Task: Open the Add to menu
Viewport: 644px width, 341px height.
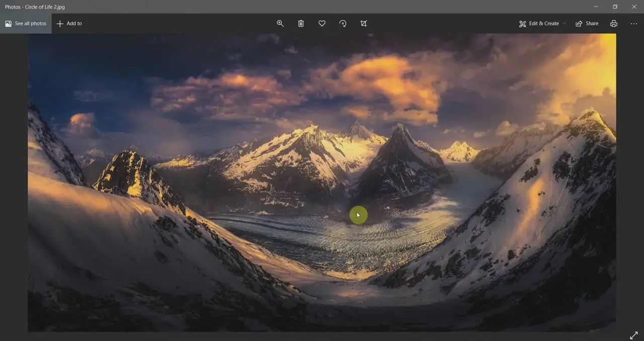Action: pos(69,24)
